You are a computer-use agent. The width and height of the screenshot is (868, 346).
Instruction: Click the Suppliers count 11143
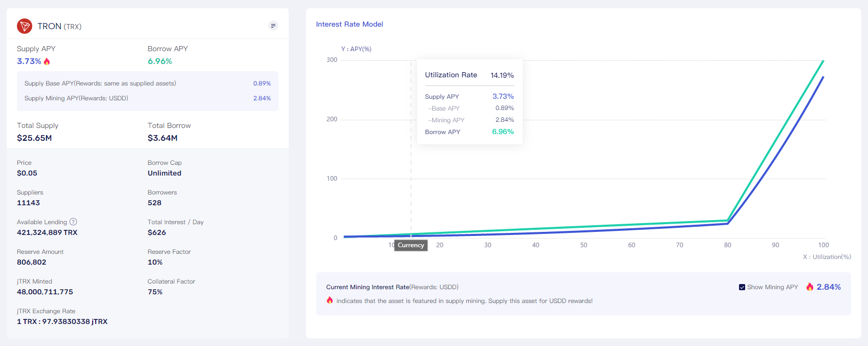(x=28, y=203)
